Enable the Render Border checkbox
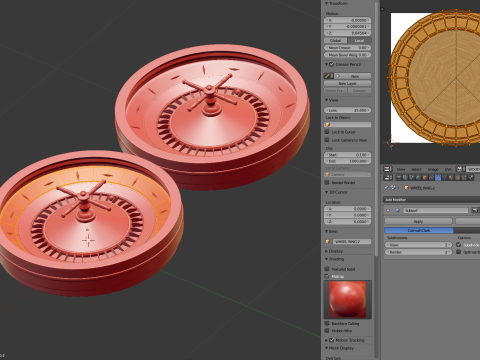The height and width of the screenshot is (360, 480). point(327,182)
